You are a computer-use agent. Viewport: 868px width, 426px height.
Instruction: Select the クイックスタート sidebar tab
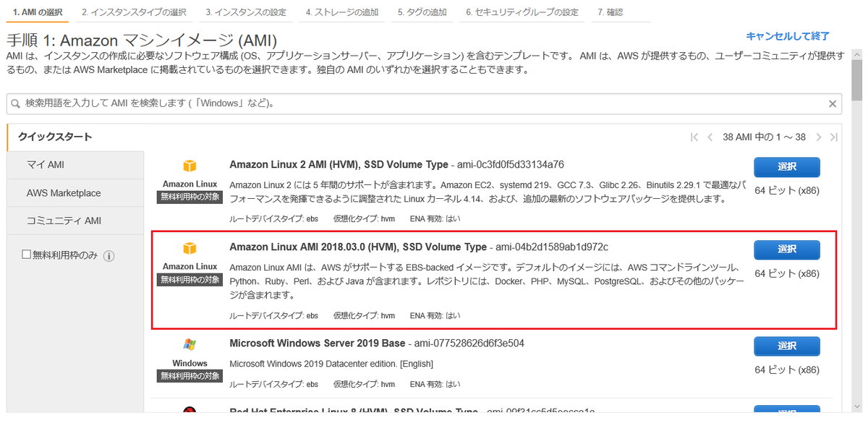click(x=75, y=137)
